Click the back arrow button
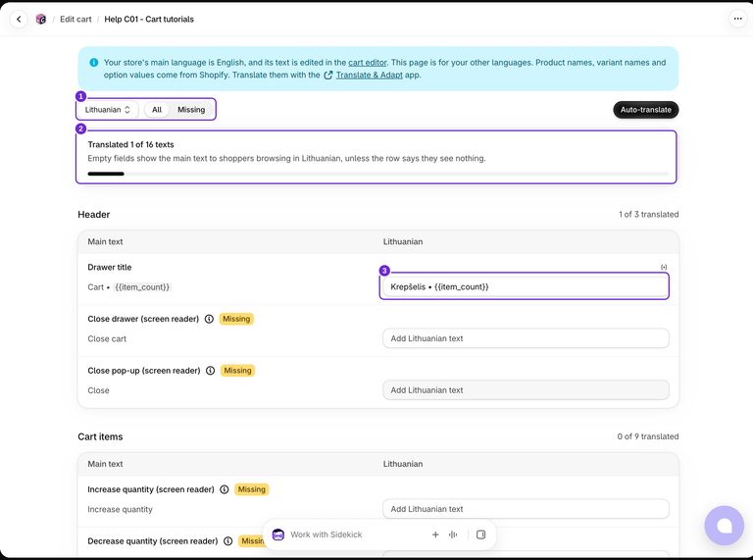The width and height of the screenshot is (753, 560). click(19, 20)
